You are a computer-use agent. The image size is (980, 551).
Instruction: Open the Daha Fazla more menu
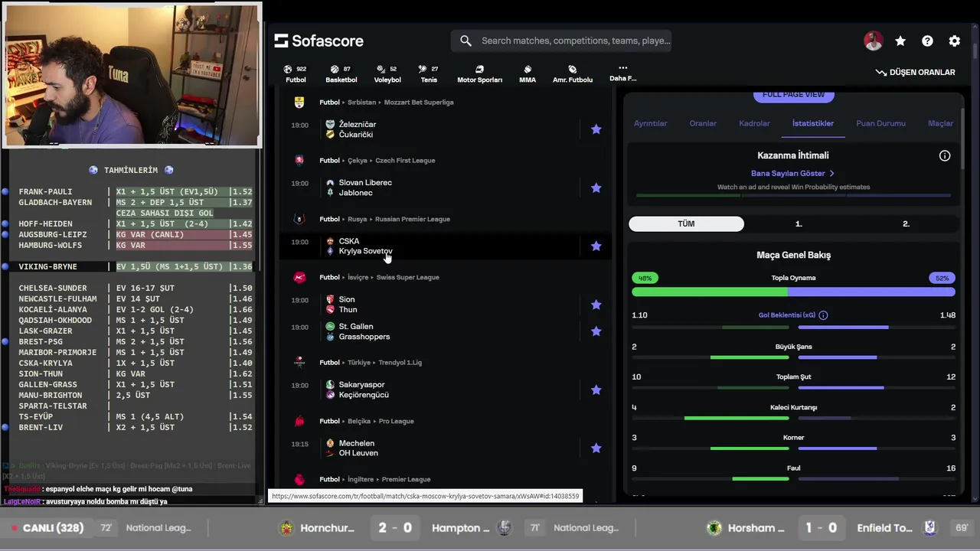coord(622,73)
